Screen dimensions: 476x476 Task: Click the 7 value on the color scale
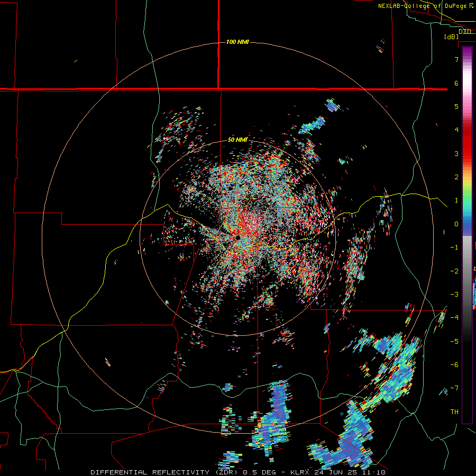click(x=456, y=59)
